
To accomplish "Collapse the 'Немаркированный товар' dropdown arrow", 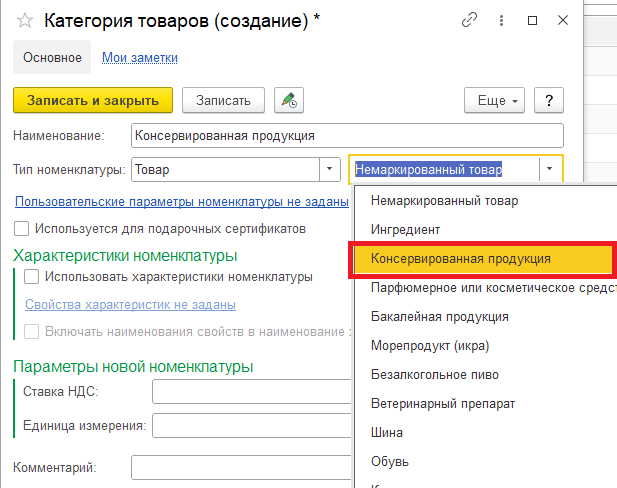I will click(x=551, y=169).
